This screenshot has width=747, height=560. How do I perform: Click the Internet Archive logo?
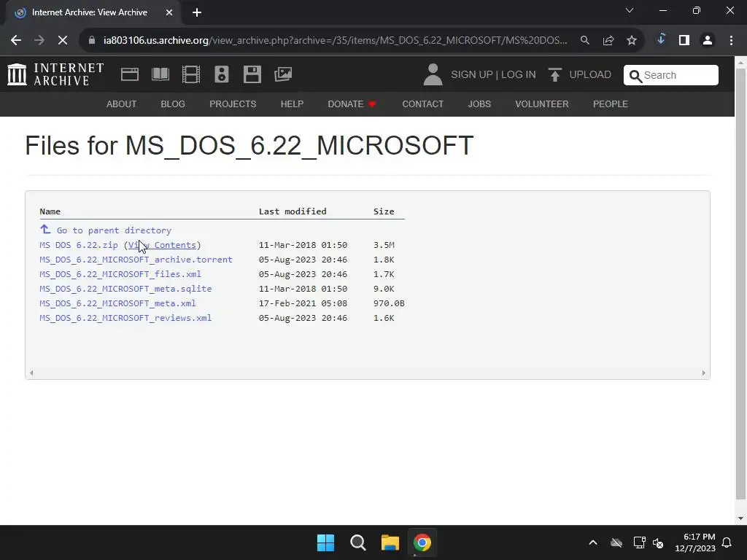[55, 75]
